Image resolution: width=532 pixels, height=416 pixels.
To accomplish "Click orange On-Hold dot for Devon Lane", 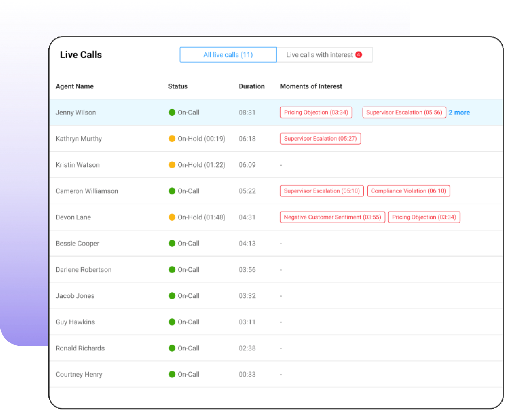I will 172,217.
